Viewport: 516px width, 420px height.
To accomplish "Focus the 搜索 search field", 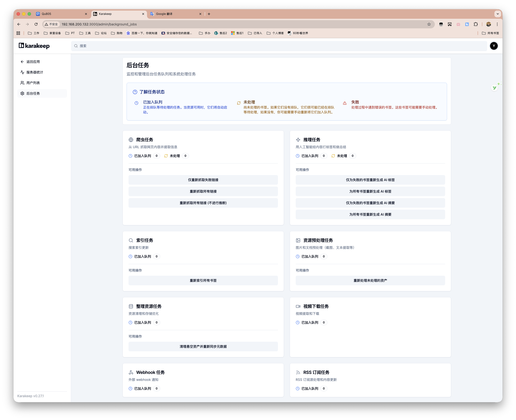I will pyautogui.click(x=278, y=46).
